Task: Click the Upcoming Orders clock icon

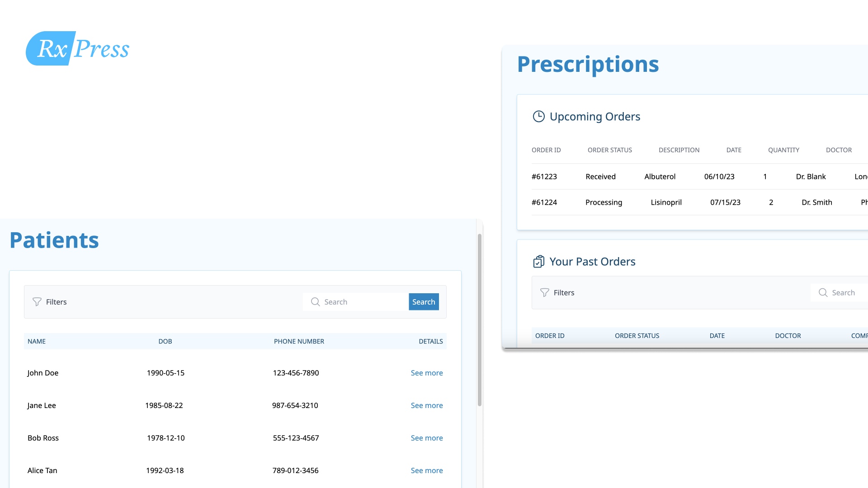Action: click(x=538, y=117)
